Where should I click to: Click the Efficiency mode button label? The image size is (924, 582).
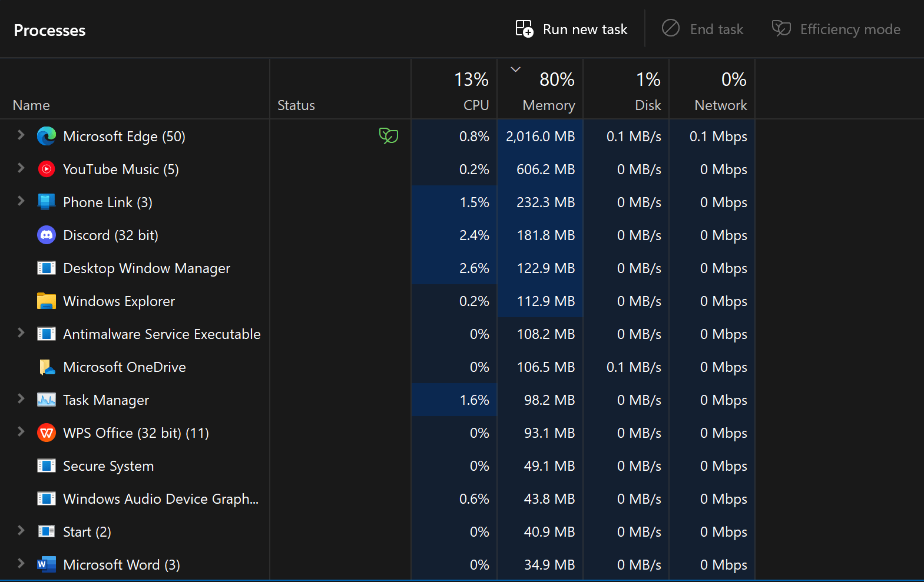pos(850,29)
